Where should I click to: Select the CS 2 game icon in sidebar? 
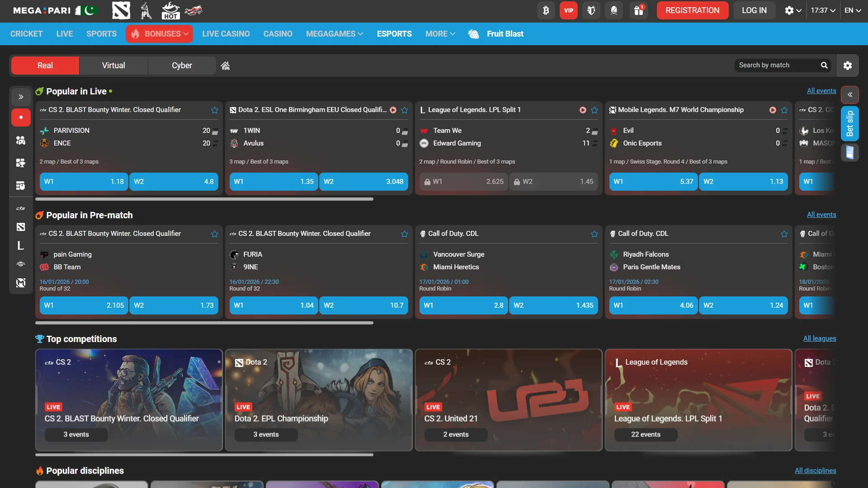tap(20, 208)
